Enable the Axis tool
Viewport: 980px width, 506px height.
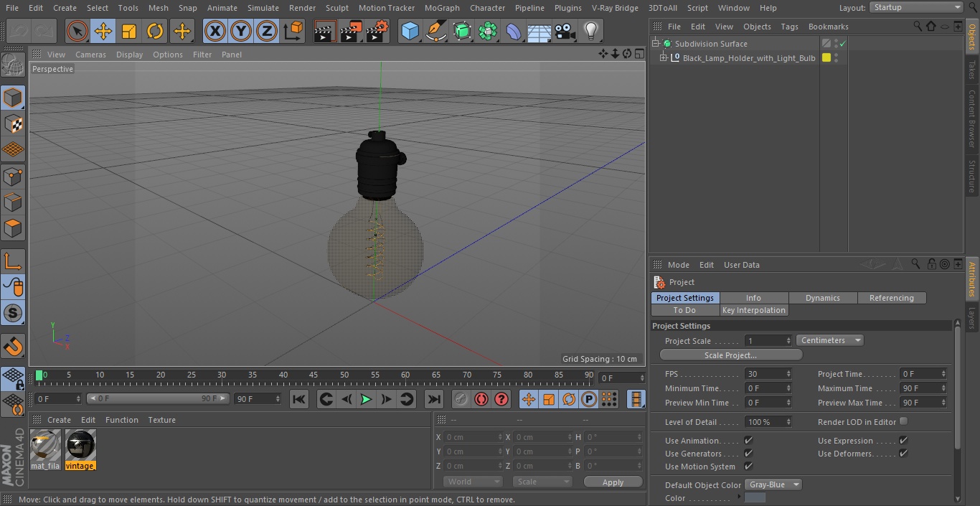[x=13, y=261]
